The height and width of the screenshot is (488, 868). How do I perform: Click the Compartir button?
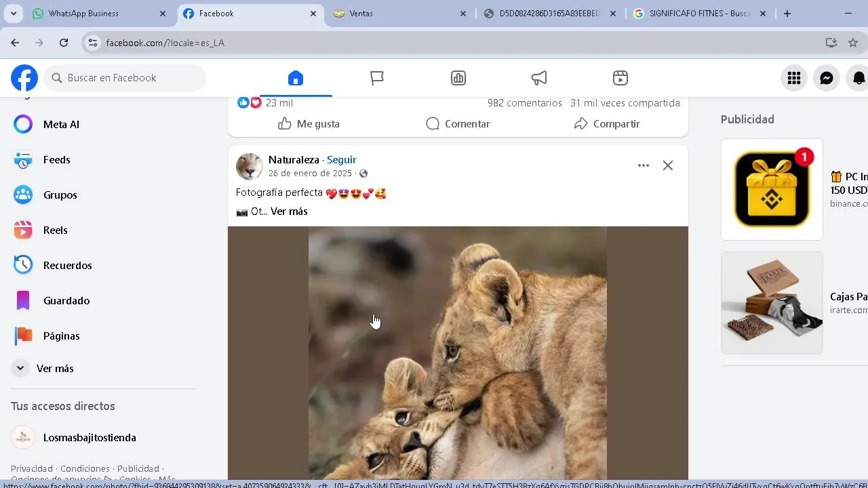click(x=607, y=124)
